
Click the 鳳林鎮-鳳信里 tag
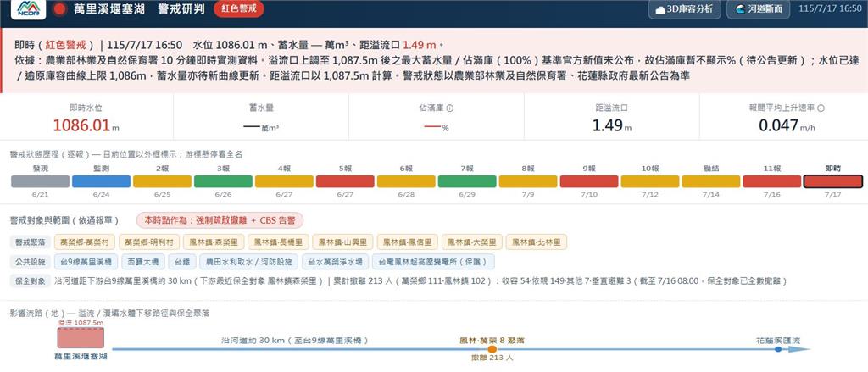[x=408, y=242]
